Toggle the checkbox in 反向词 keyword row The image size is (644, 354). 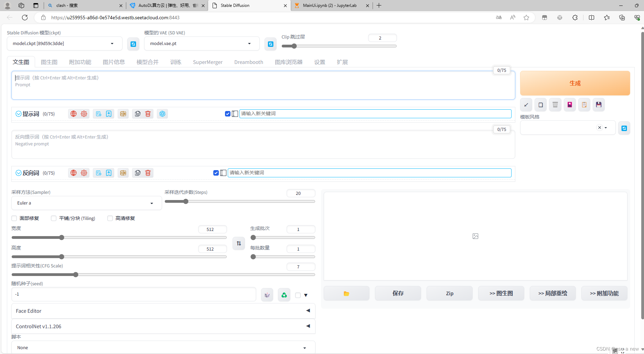216,173
